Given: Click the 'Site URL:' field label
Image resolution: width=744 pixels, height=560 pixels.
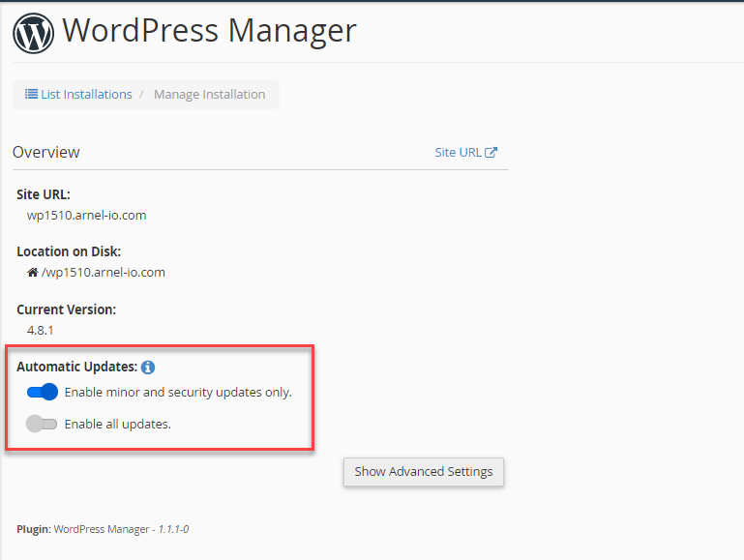Looking at the screenshot, I should tap(44, 194).
